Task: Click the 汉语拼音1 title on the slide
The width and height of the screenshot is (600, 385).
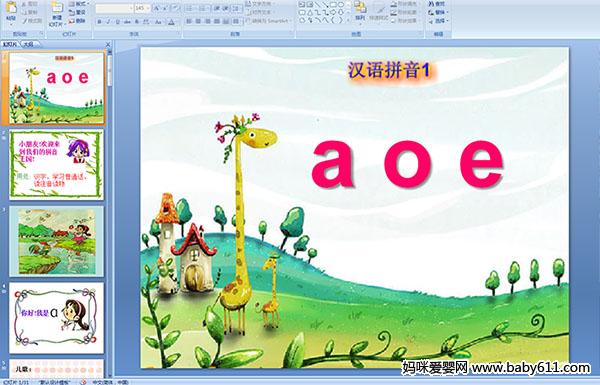Action: (390, 71)
